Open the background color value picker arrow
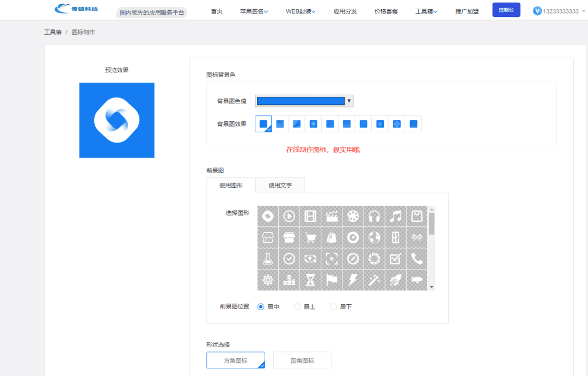Image resolution: width=588 pixels, height=376 pixels. coord(349,101)
